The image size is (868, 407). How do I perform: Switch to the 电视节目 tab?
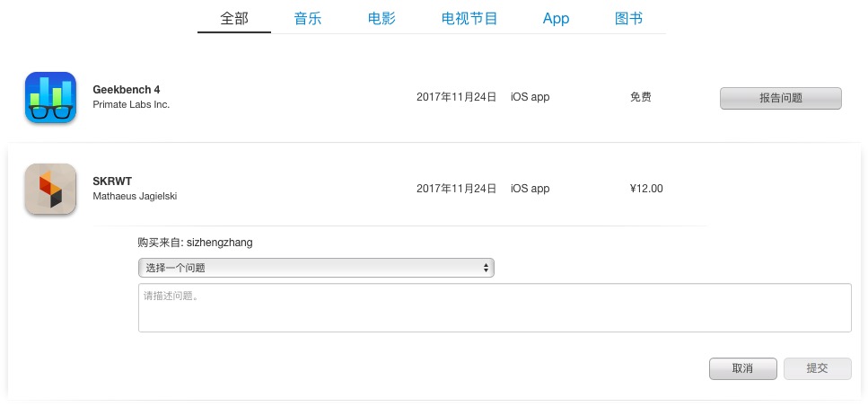coord(469,19)
